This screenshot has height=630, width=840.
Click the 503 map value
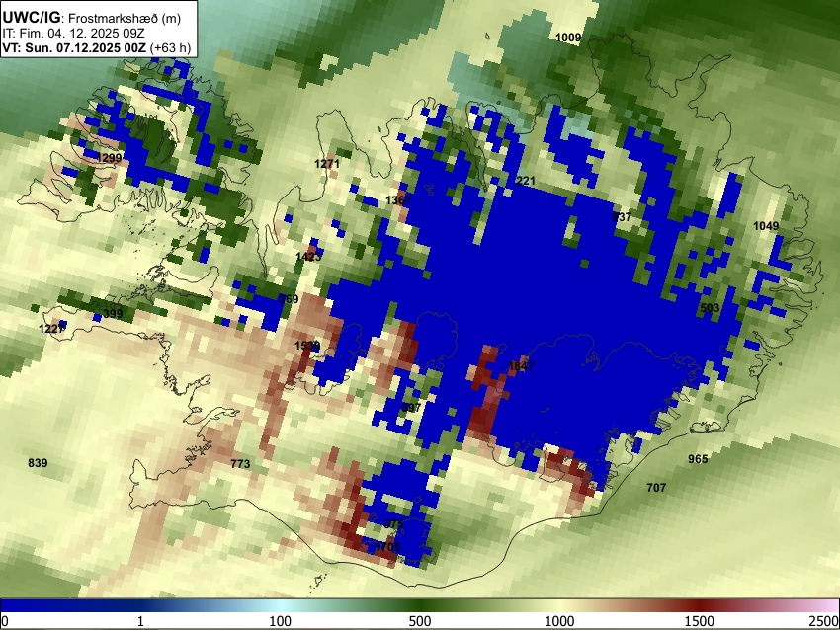710,308
